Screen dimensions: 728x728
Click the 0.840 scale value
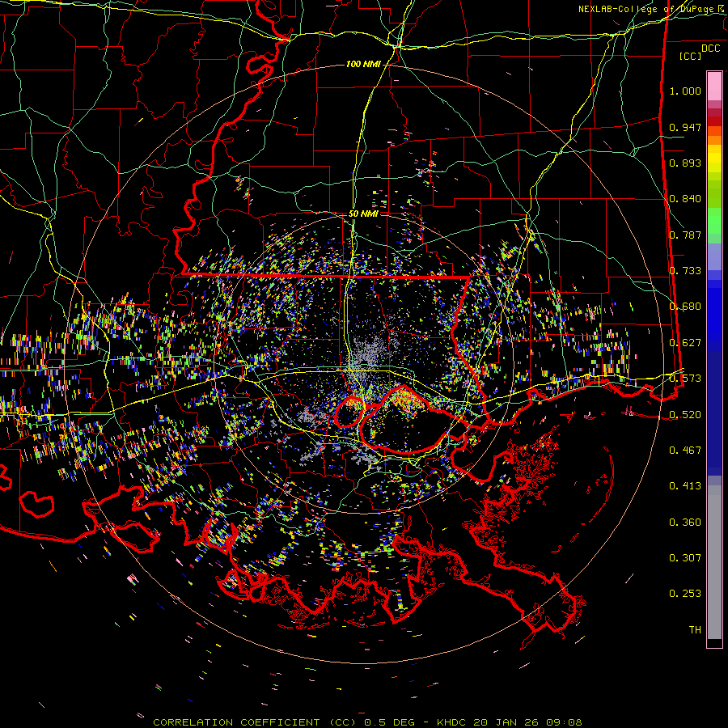(685, 199)
